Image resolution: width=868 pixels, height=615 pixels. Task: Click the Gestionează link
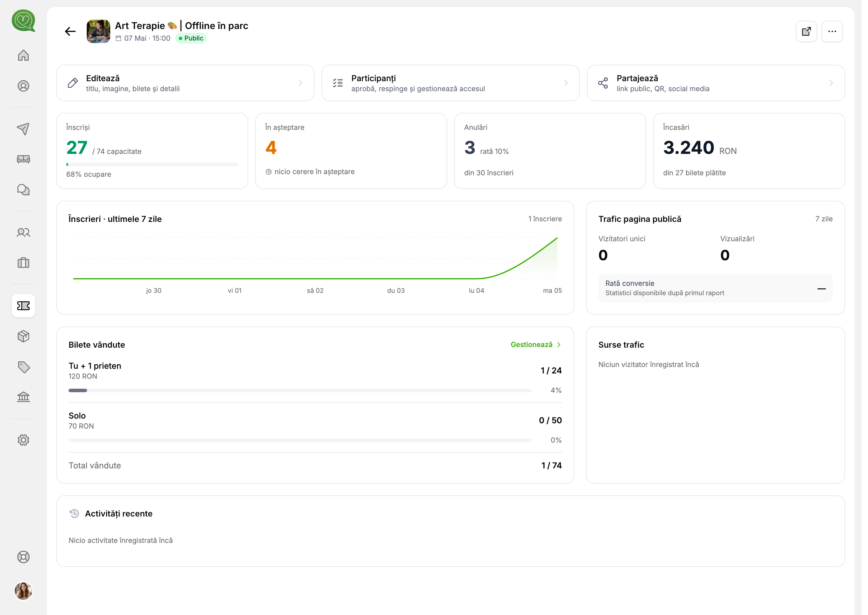tap(532, 345)
